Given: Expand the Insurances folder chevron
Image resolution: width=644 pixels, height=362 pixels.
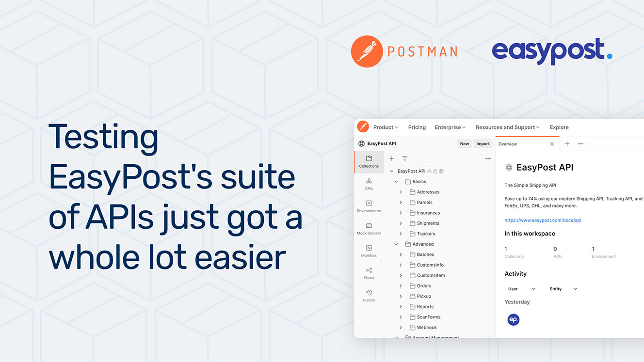Looking at the screenshot, I should pos(401,213).
